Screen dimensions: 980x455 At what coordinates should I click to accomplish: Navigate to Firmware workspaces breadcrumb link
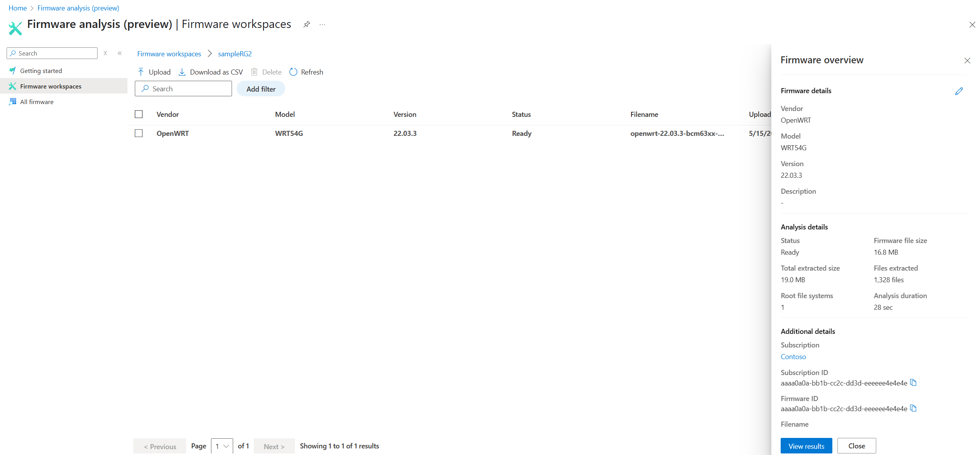click(169, 54)
